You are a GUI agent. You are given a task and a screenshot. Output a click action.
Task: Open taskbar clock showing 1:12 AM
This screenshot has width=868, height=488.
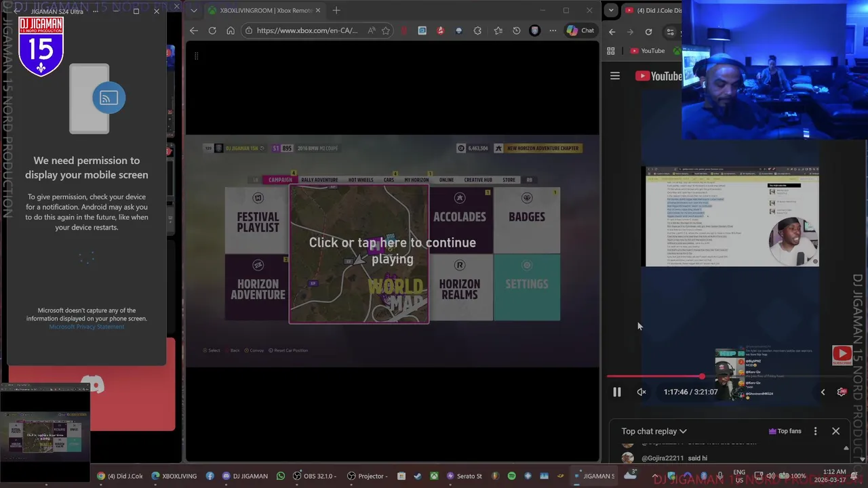831,476
